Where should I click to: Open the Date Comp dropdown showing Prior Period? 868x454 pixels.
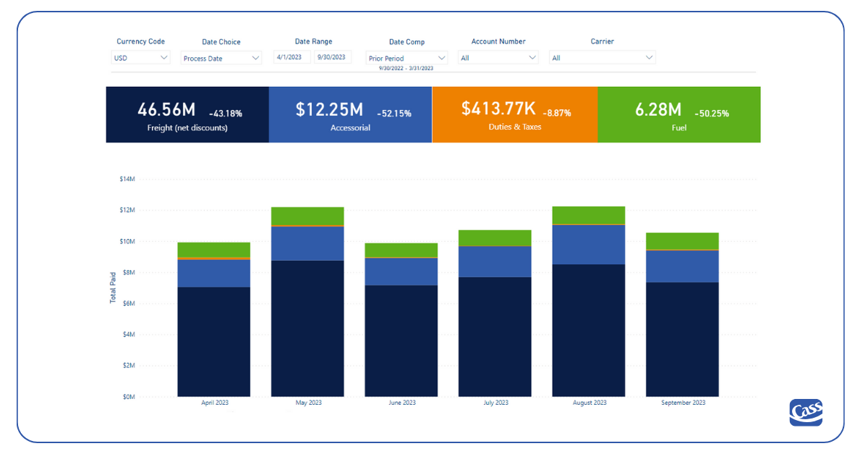click(406, 57)
